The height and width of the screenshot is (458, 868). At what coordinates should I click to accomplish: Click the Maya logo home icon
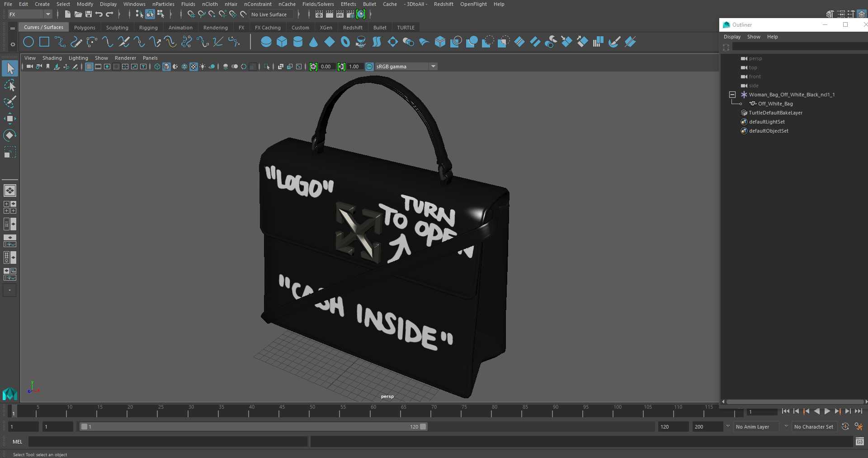tap(9, 394)
